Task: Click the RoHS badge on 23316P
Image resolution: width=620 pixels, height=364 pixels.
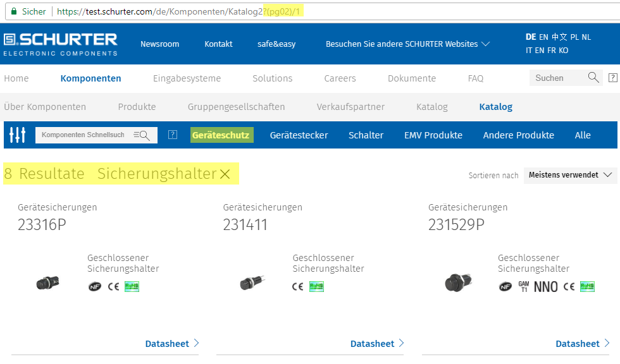Action: (132, 287)
